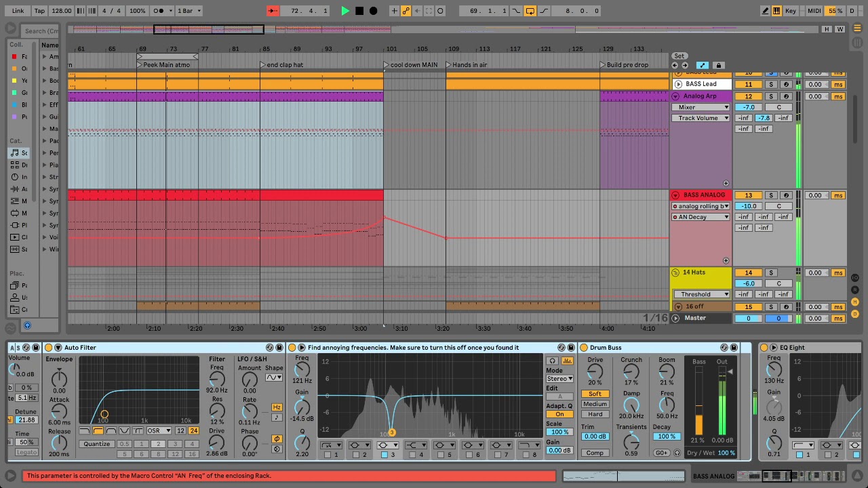This screenshot has width=868, height=488.
Task: Open the Mixer device chooser on Analog Arp
Action: click(701, 107)
